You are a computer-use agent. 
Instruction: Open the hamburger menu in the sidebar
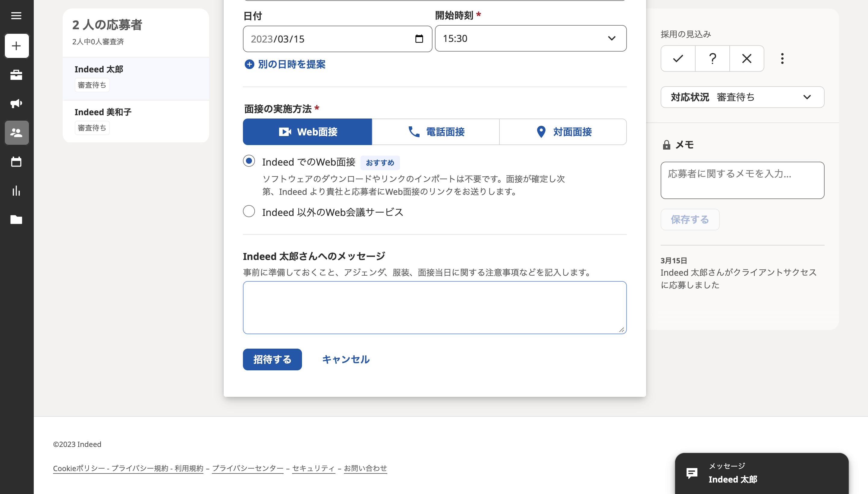16,16
